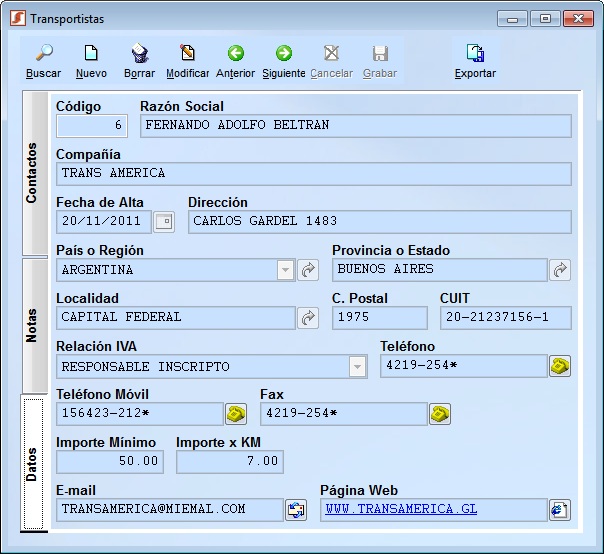Expand the Relación IVA dropdown
The width and height of the screenshot is (604, 554).
tap(357, 366)
